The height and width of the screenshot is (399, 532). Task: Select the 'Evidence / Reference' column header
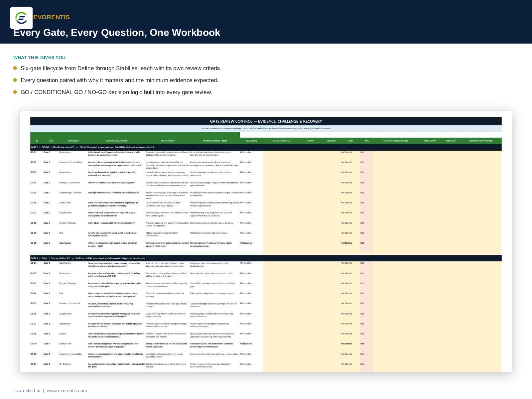coord(281,141)
